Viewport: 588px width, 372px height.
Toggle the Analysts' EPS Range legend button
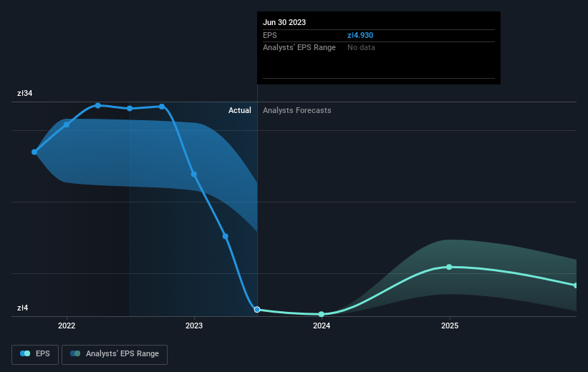(115, 354)
